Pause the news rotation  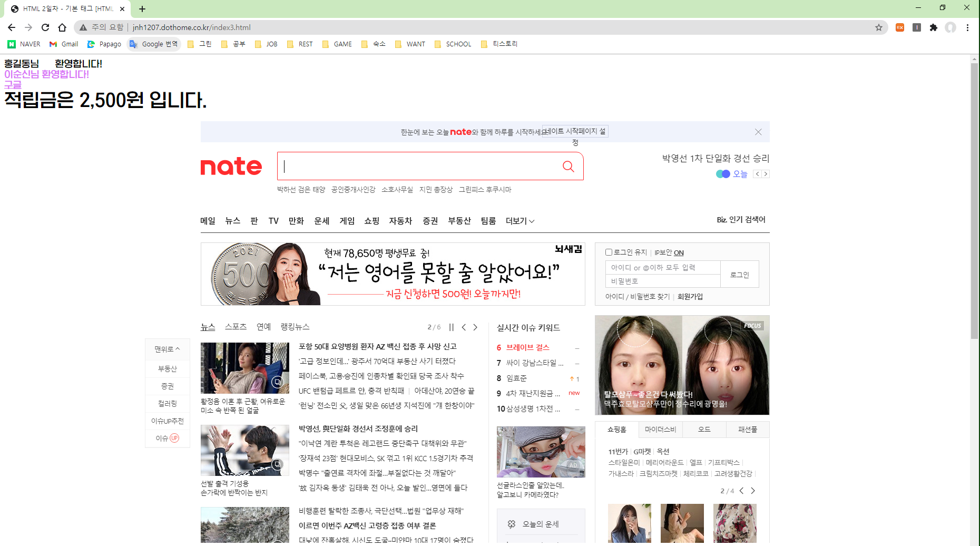(x=452, y=327)
